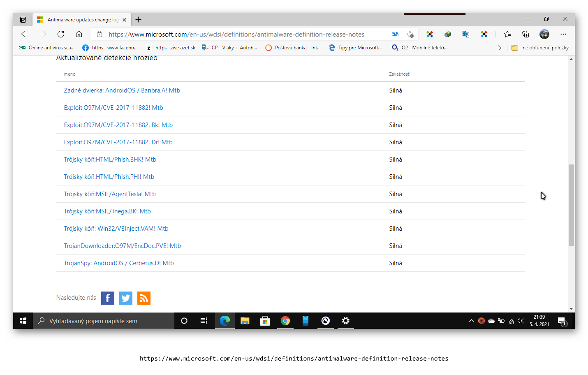Open the Tipy pre Microsoft... bookmark

point(355,48)
